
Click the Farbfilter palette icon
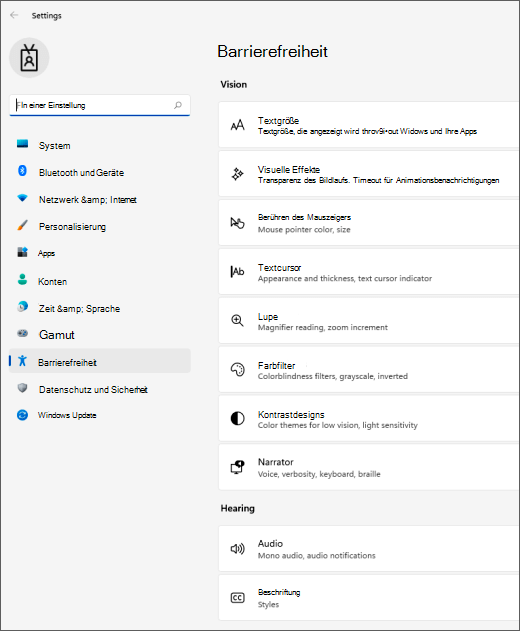click(x=237, y=369)
